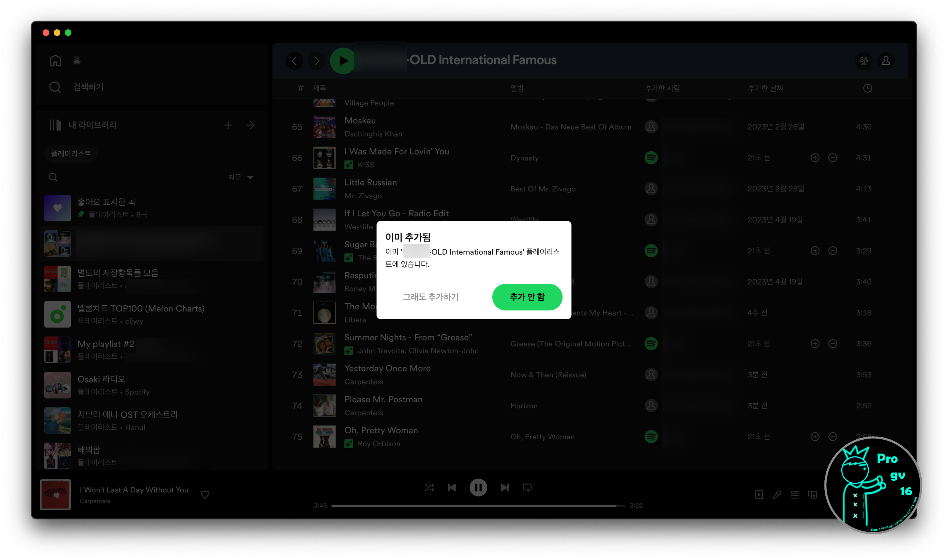Pause the current song

pos(478,488)
